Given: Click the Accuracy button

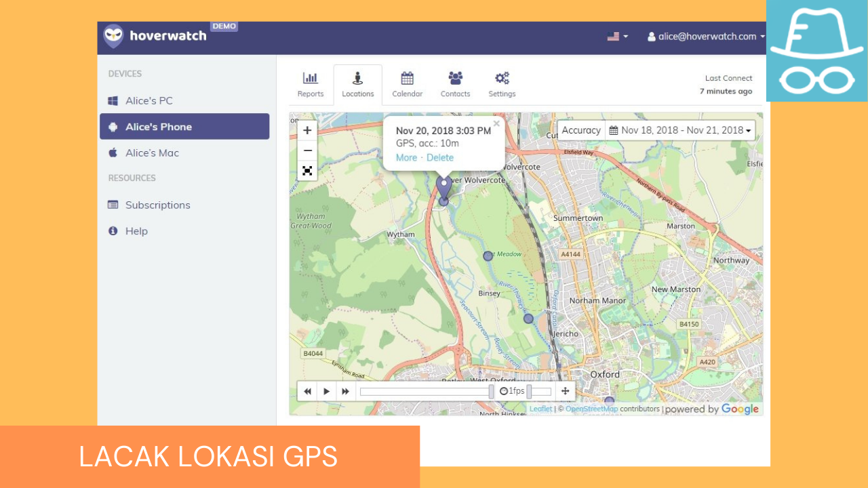Looking at the screenshot, I should point(581,130).
